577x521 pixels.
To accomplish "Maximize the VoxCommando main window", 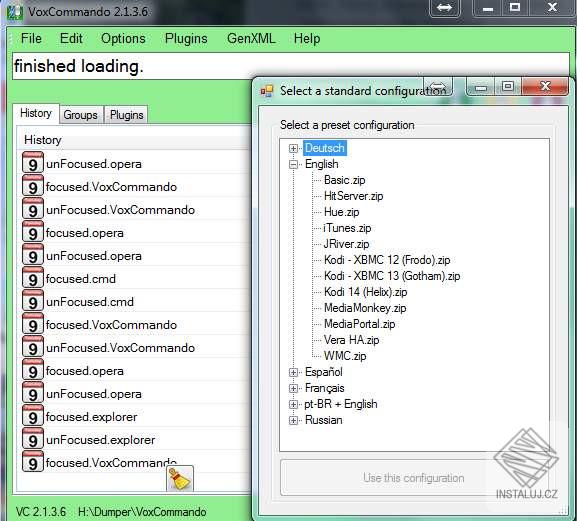I will (515, 7).
